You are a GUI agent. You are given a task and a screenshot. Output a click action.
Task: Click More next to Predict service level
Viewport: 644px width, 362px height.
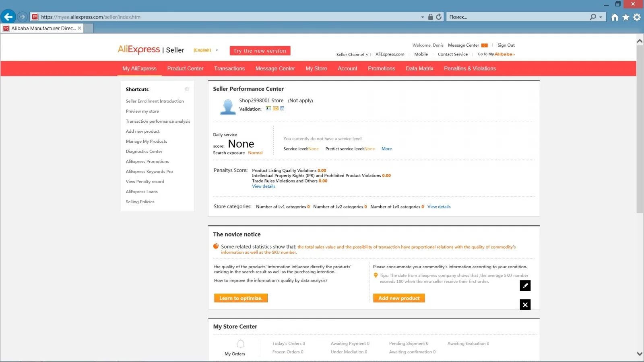point(386,149)
